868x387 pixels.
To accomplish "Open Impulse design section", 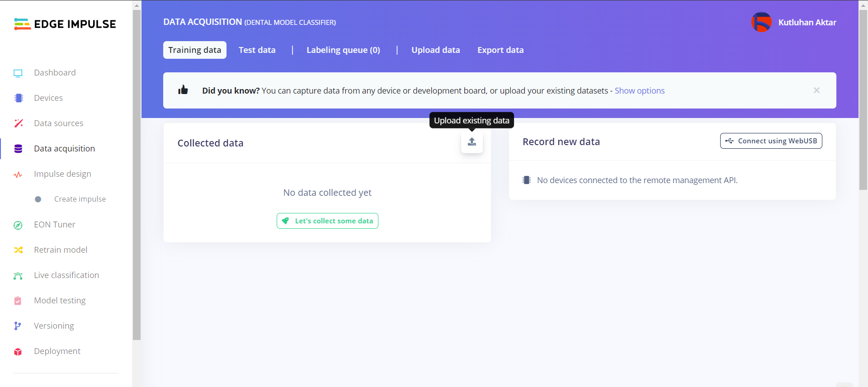I will (62, 174).
